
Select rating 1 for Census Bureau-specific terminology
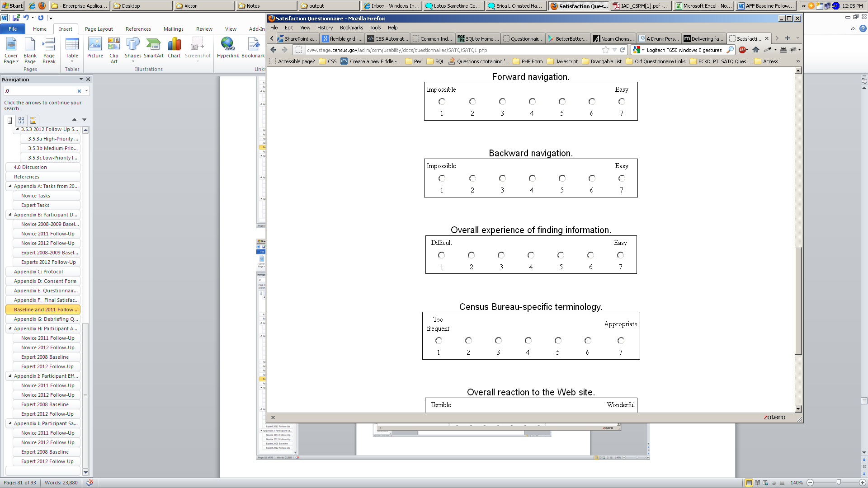(x=439, y=341)
